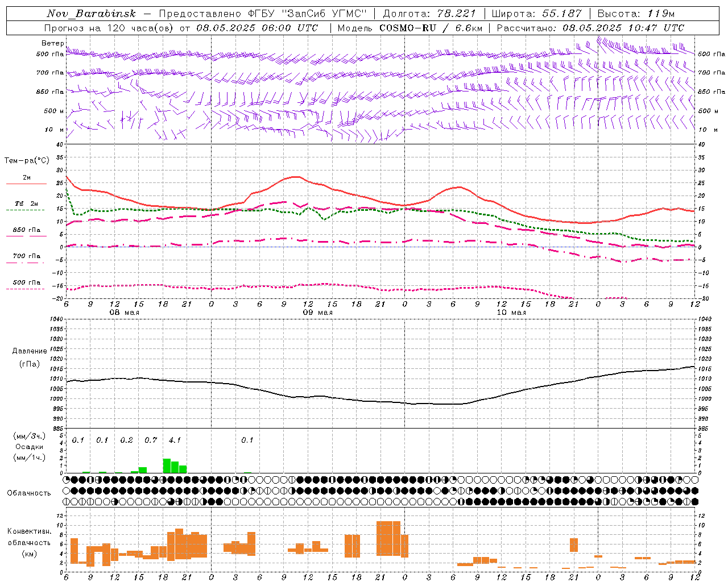Click the 2м legend label in temperature panel
This screenshot has width=728, height=582.
pyautogui.click(x=27, y=178)
